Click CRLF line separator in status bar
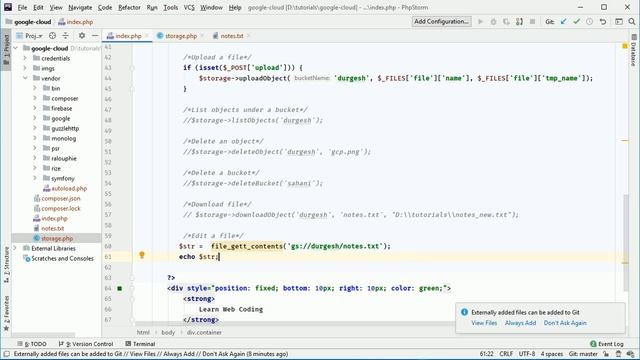This screenshot has height=360, width=640. tap(506, 354)
